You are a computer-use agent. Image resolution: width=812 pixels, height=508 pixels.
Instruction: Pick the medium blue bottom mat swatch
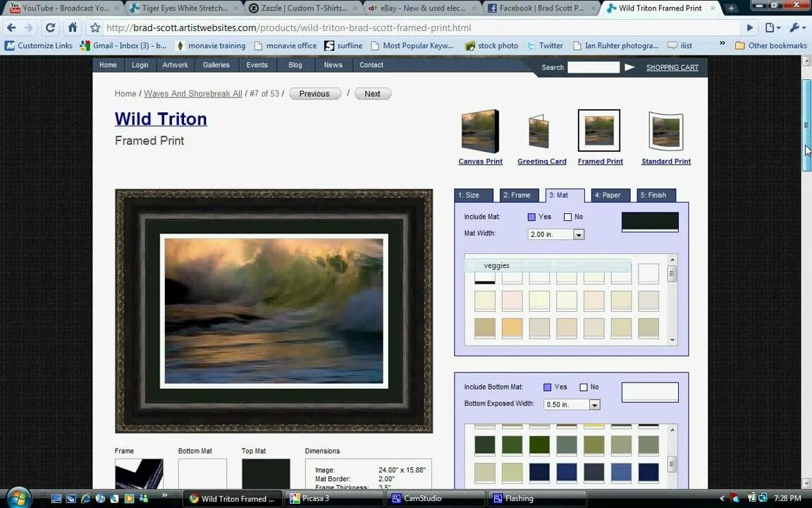(x=621, y=473)
